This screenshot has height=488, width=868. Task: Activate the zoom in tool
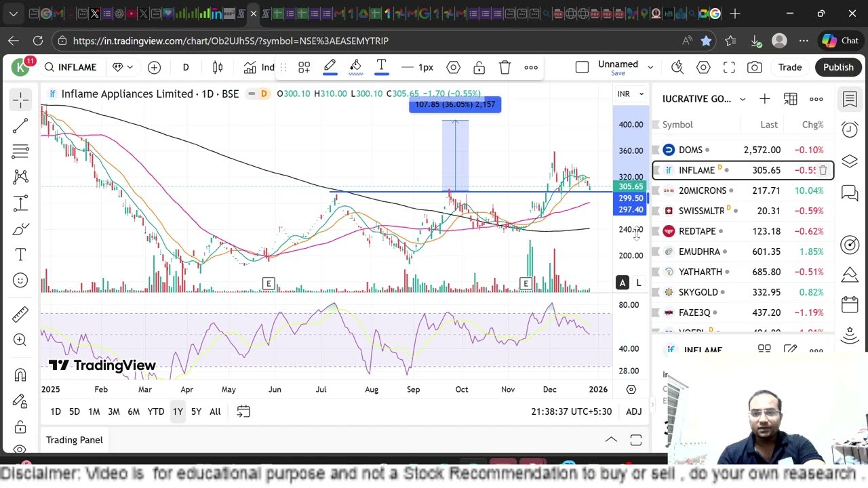click(x=20, y=340)
